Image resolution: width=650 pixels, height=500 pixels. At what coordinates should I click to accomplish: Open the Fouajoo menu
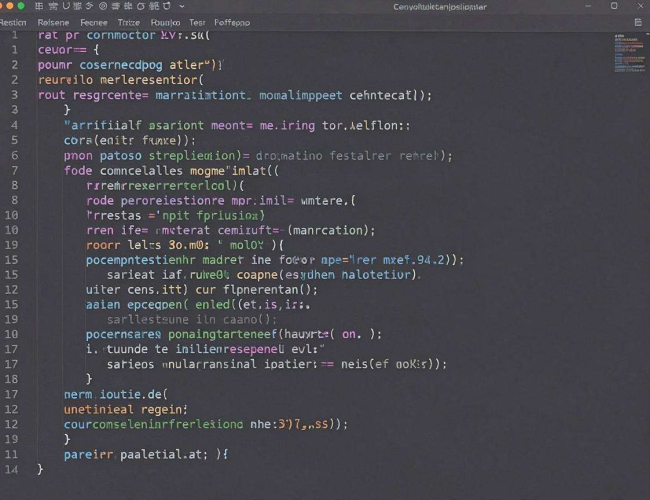165,22
